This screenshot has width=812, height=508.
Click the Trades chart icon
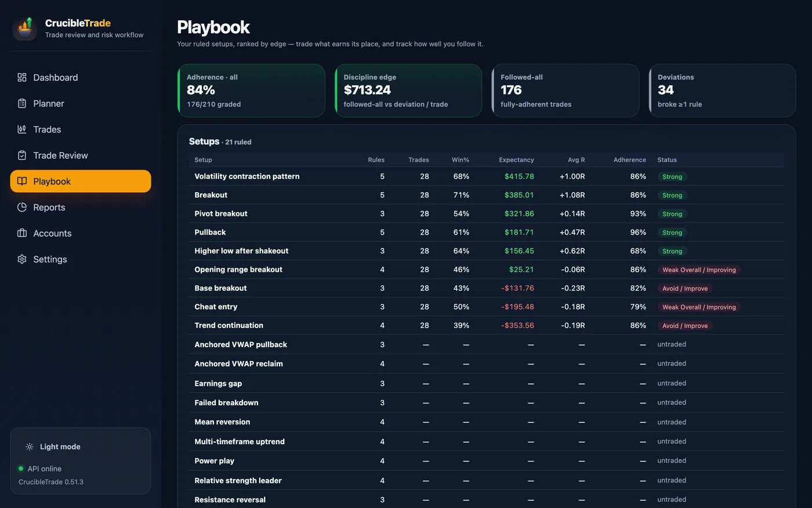[x=22, y=129]
